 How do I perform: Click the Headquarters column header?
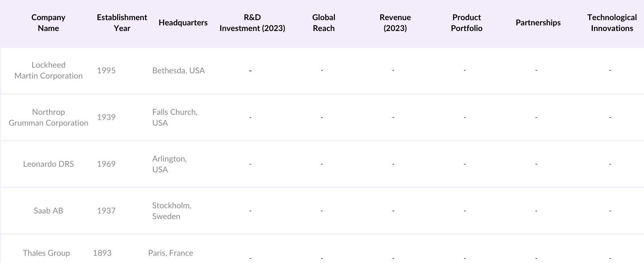coord(183,23)
